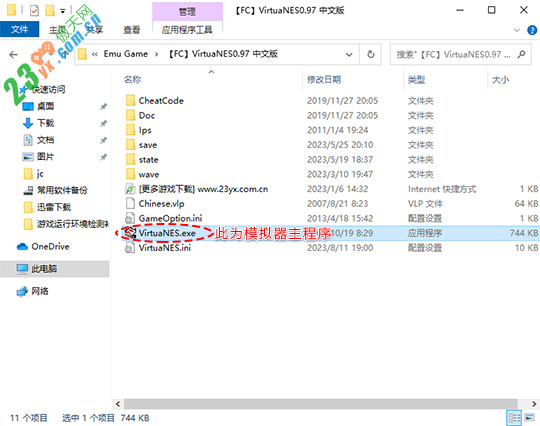Open 迅雷下载 folder in sidebar

point(47,207)
